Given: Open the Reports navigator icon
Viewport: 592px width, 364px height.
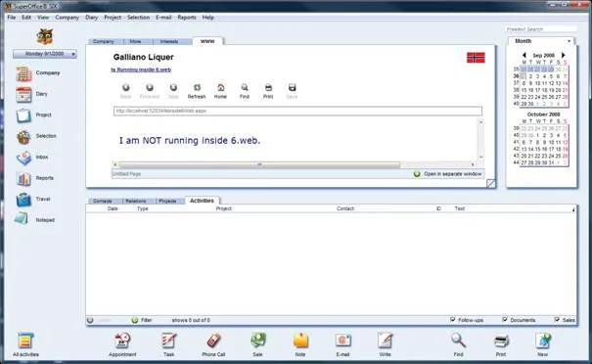Looking at the screenshot, I should [x=23, y=178].
